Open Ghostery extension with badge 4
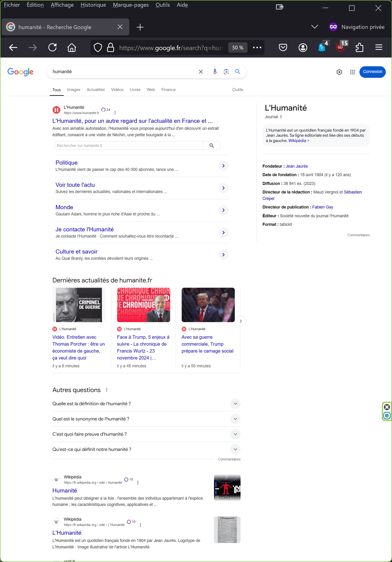This screenshot has width=392, height=562. pos(323,47)
